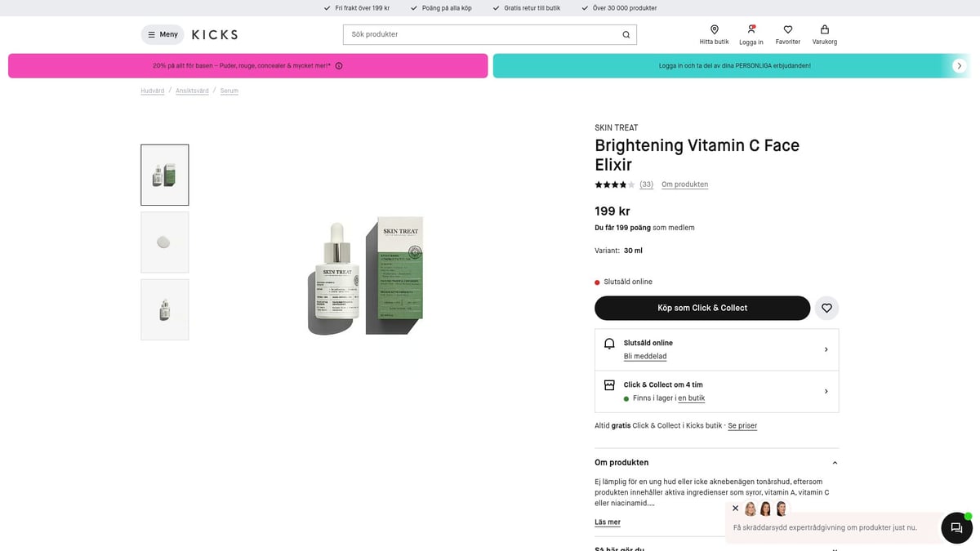Viewport: 980px width, 551px height.
Task: Go to Ansiktsvård breadcrumb
Action: [192, 91]
